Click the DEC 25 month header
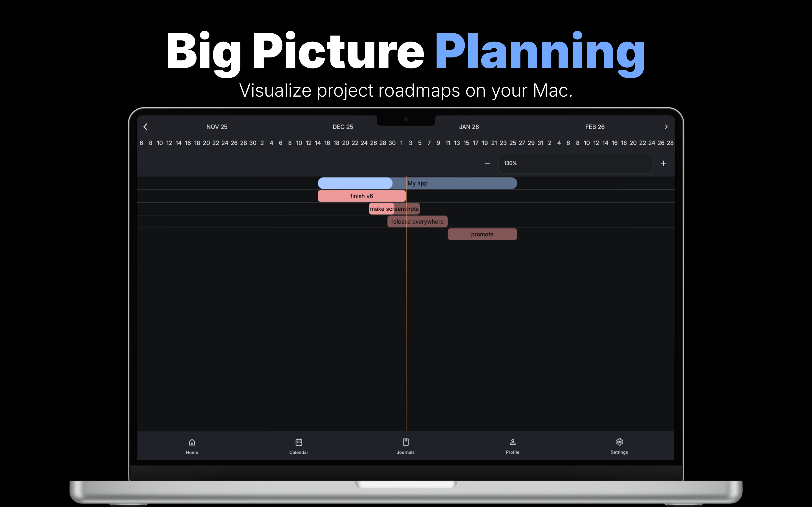 (343, 127)
